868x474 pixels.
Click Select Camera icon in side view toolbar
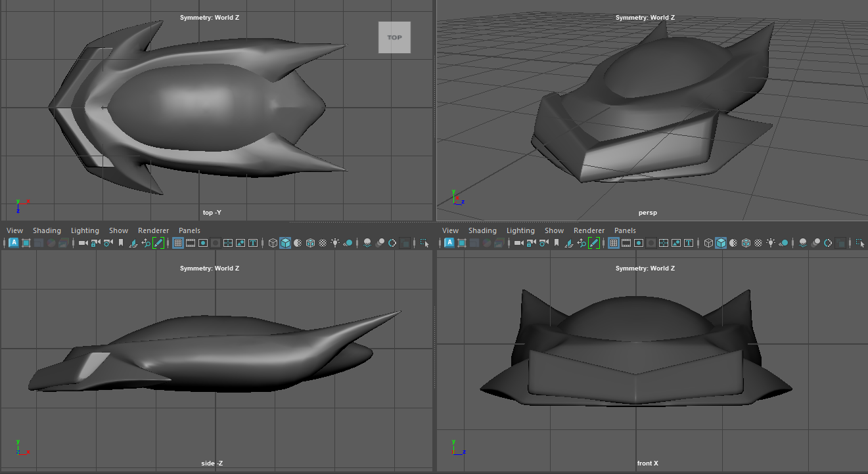[x=83, y=243]
